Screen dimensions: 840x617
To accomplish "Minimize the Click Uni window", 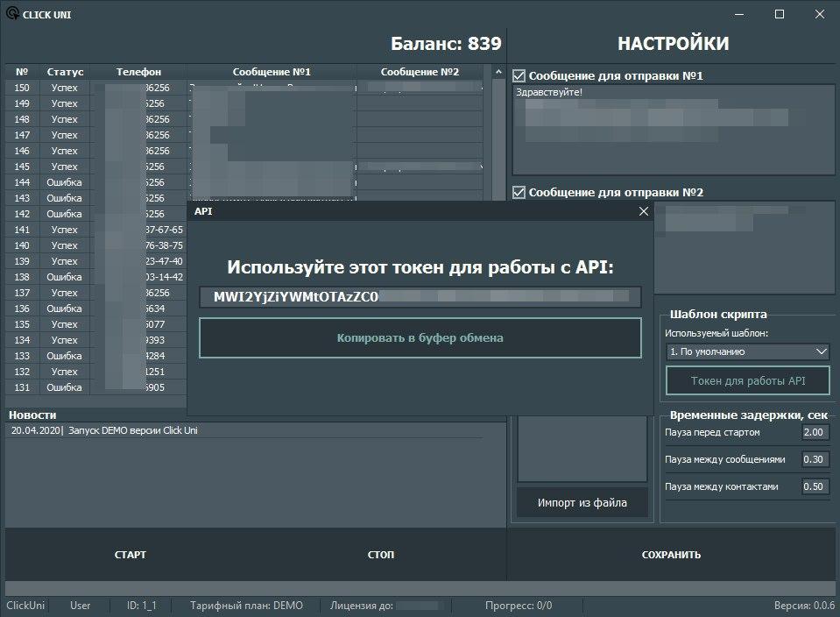I will click(738, 14).
